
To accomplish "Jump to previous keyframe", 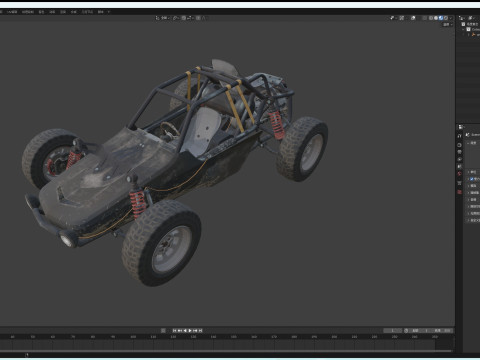I will coord(180,330).
